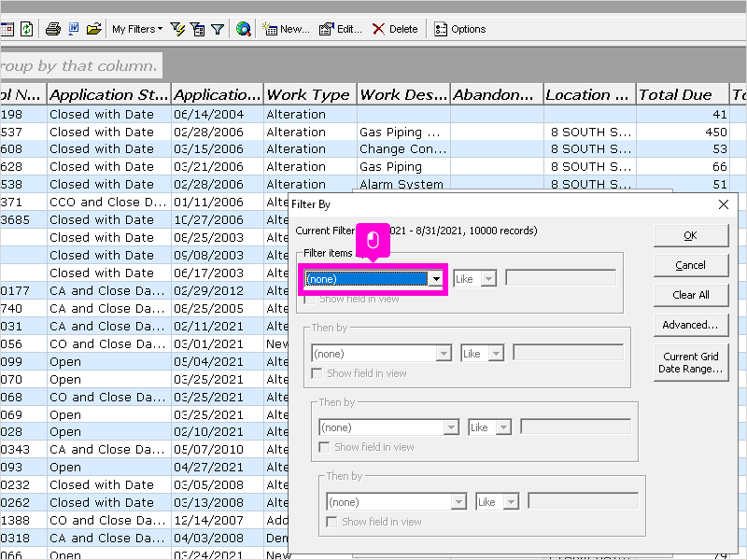This screenshot has width=747, height=560.
Task: Click the Clear All button
Action: click(691, 295)
